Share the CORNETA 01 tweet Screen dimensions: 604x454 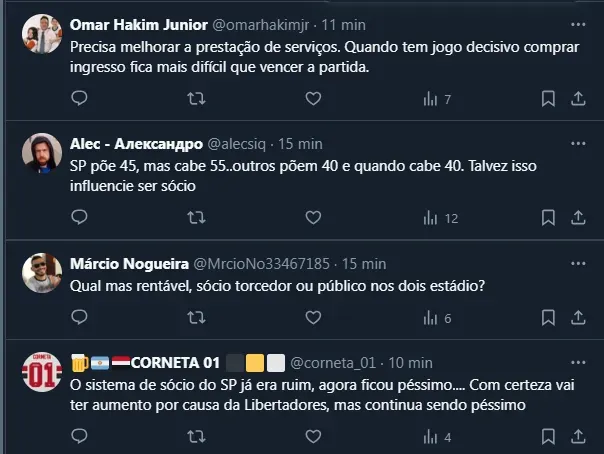[578, 437]
